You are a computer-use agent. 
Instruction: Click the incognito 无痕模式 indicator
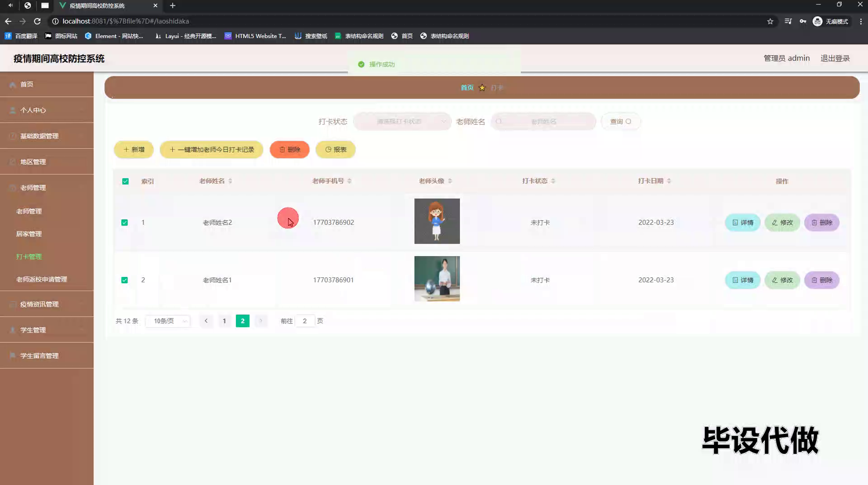pyautogui.click(x=830, y=21)
